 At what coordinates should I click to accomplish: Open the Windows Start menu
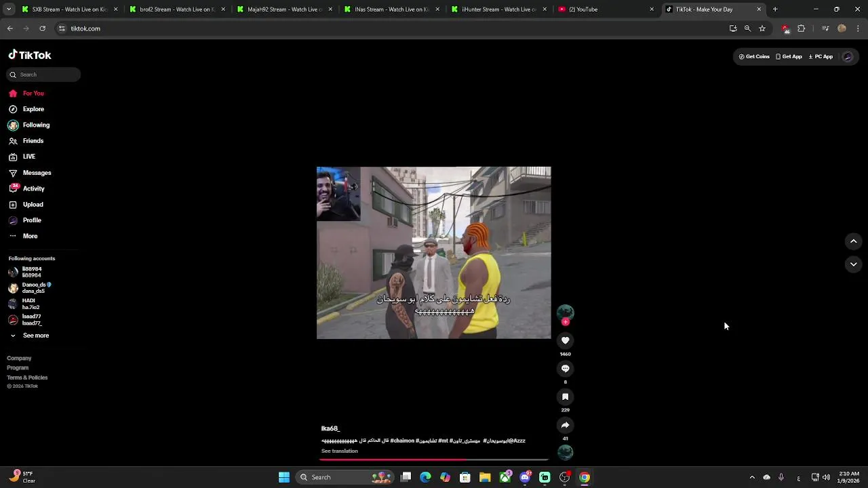pos(284,477)
